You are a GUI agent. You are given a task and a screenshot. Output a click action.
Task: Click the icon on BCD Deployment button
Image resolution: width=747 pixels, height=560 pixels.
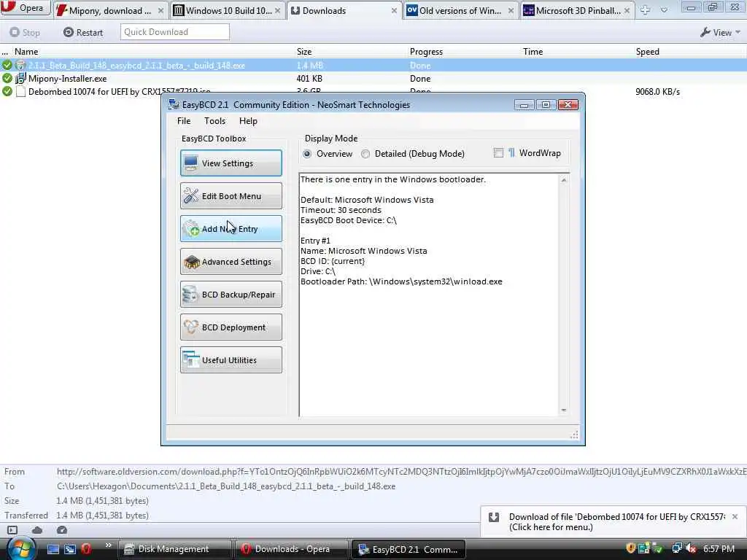[x=190, y=327]
